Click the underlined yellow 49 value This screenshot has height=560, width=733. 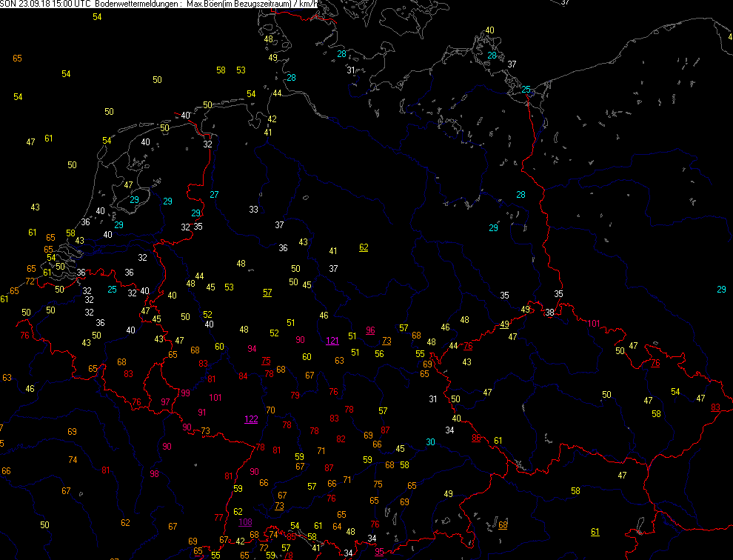pos(504,324)
